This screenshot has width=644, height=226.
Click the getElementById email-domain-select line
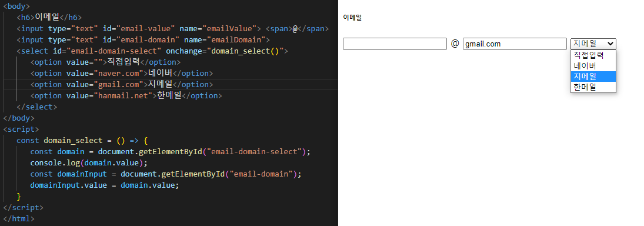171,152
